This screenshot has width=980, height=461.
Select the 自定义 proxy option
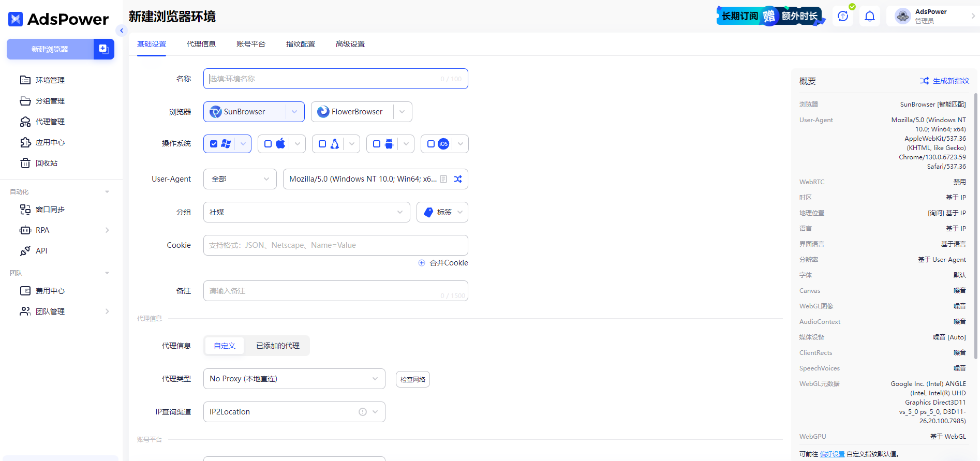point(225,346)
